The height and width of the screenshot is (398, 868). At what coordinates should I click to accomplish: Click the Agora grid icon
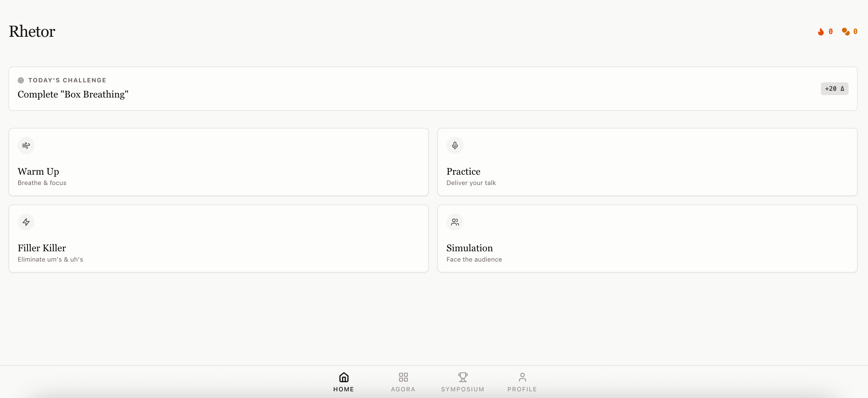click(x=403, y=377)
